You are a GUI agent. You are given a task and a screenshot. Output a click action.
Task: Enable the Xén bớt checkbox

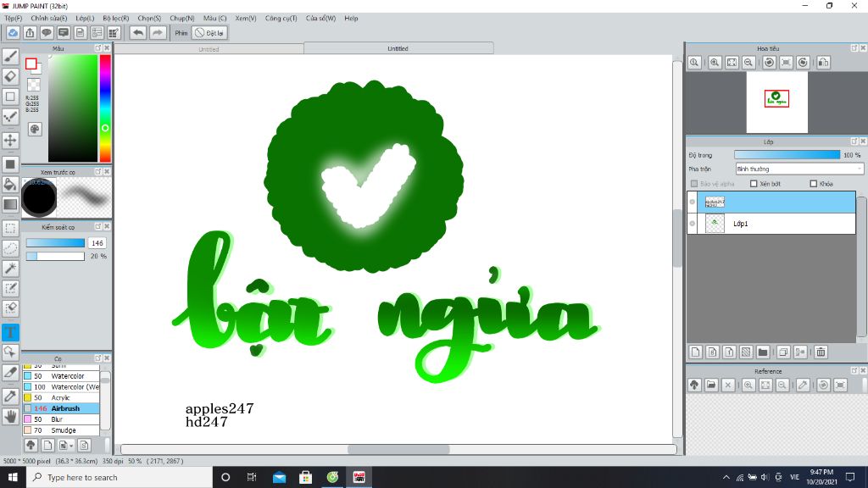pos(754,184)
